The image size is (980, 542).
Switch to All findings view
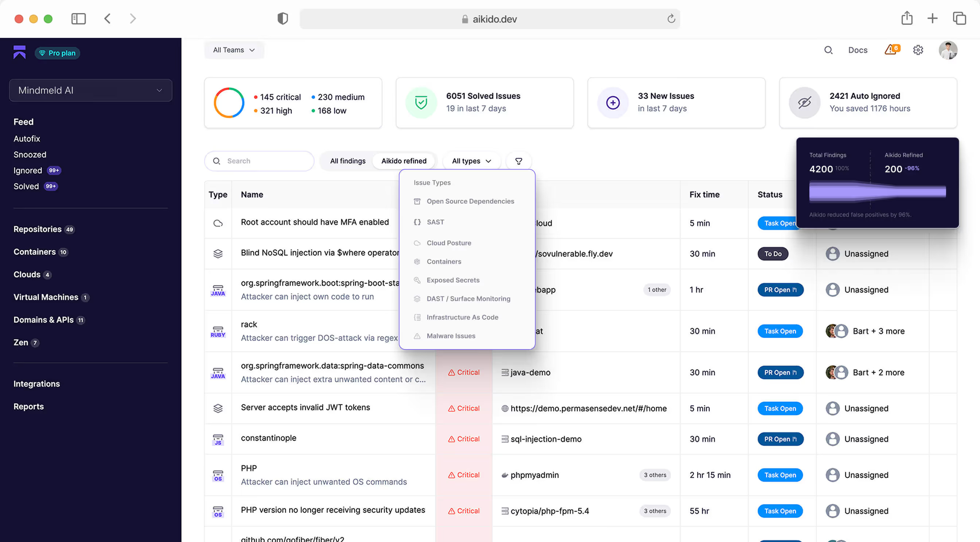pyautogui.click(x=347, y=161)
